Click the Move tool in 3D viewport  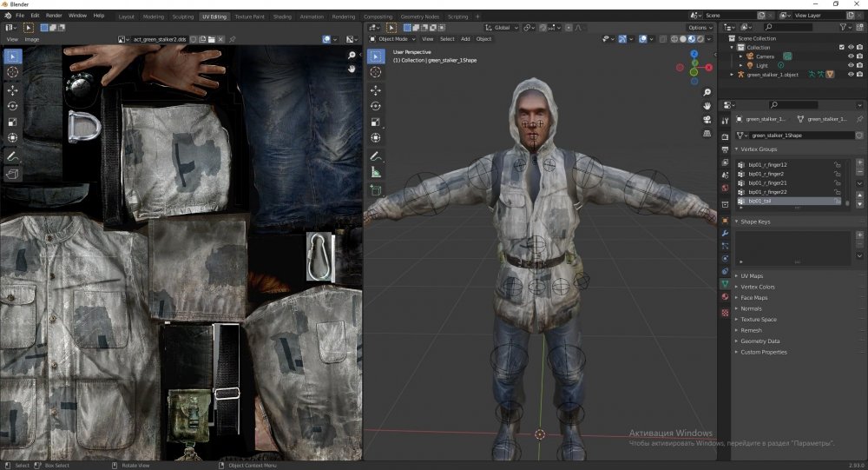click(x=375, y=89)
